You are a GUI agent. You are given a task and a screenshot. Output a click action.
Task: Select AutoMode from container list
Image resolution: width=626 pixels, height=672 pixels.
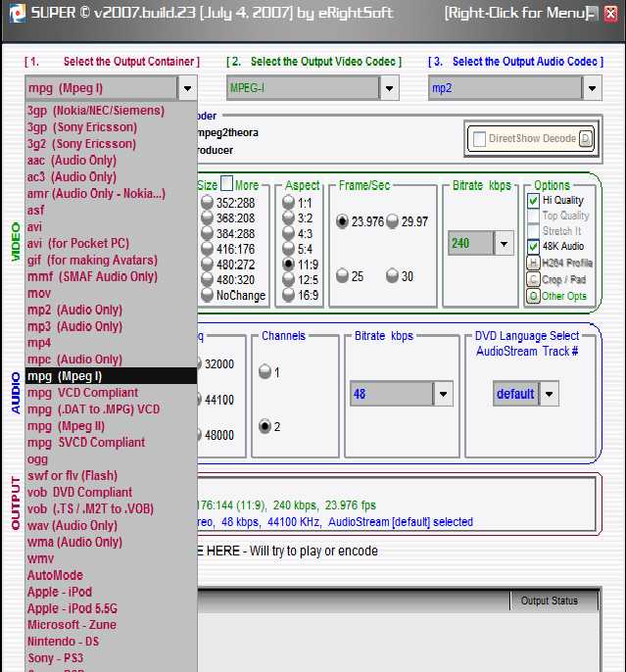[111, 575]
